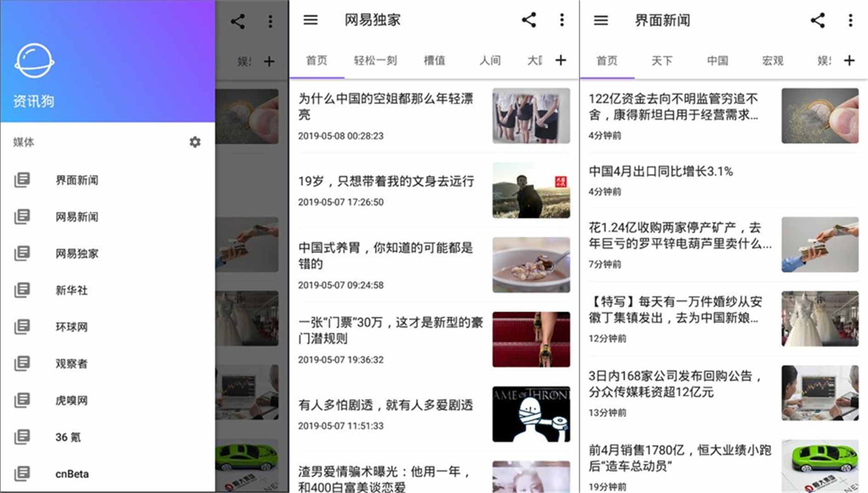This screenshot has height=493, width=868.
Task: Select 首页 tab in 界面新闻 screen
Action: [607, 60]
